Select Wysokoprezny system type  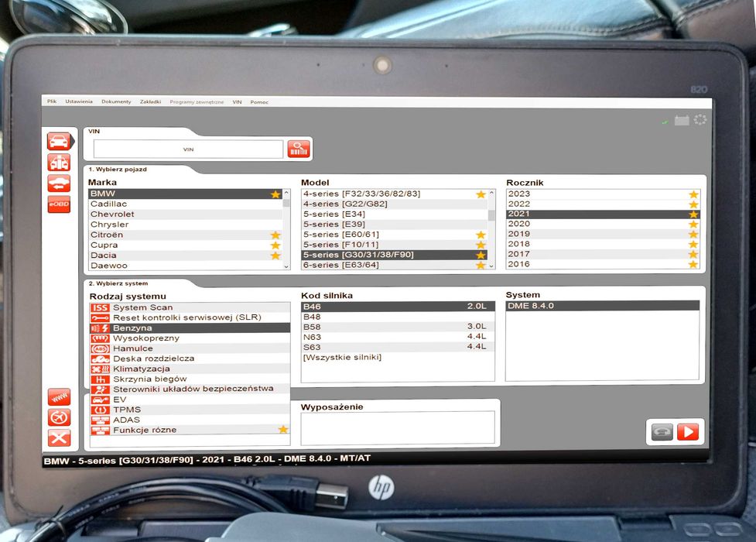coord(190,338)
